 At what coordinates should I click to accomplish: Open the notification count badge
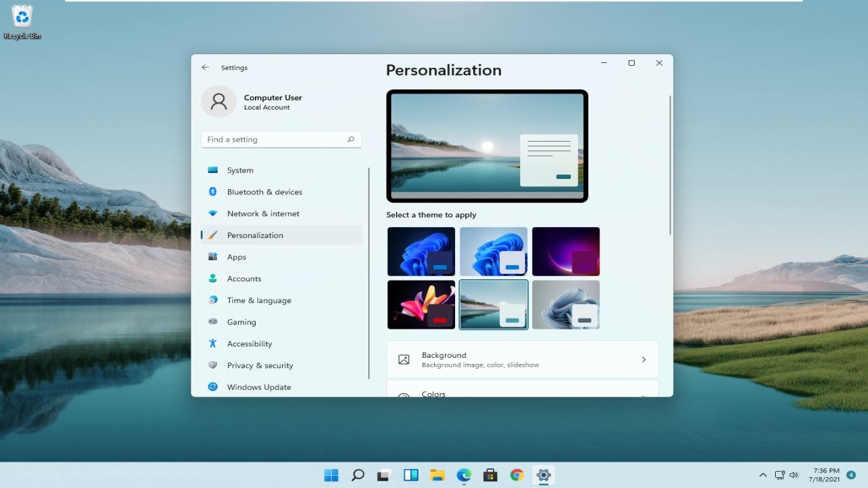(851, 474)
